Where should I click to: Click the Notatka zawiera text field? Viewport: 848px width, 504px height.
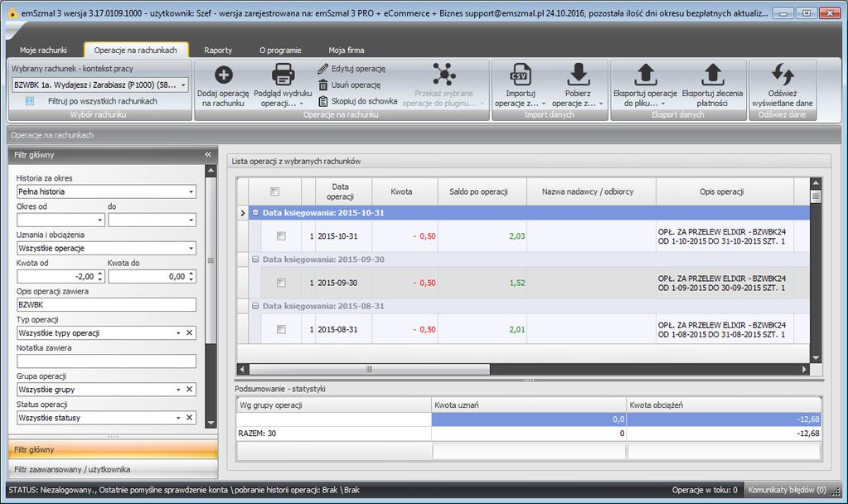pyautogui.click(x=107, y=361)
